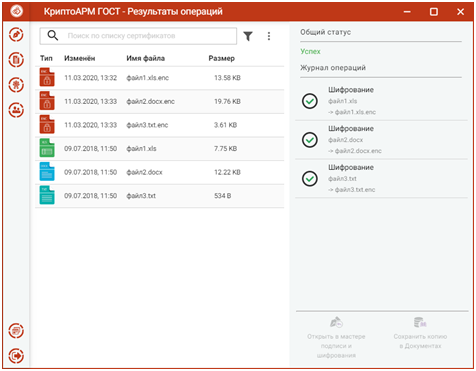Close the КриптоАРМ ГОСТ window

[461, 12]
